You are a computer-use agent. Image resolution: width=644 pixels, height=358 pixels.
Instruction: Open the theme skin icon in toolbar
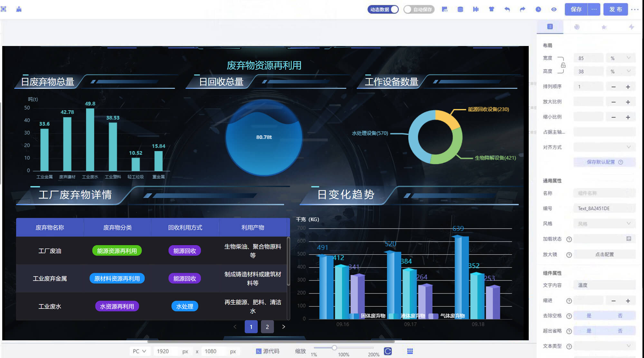[x=491, y=9]
